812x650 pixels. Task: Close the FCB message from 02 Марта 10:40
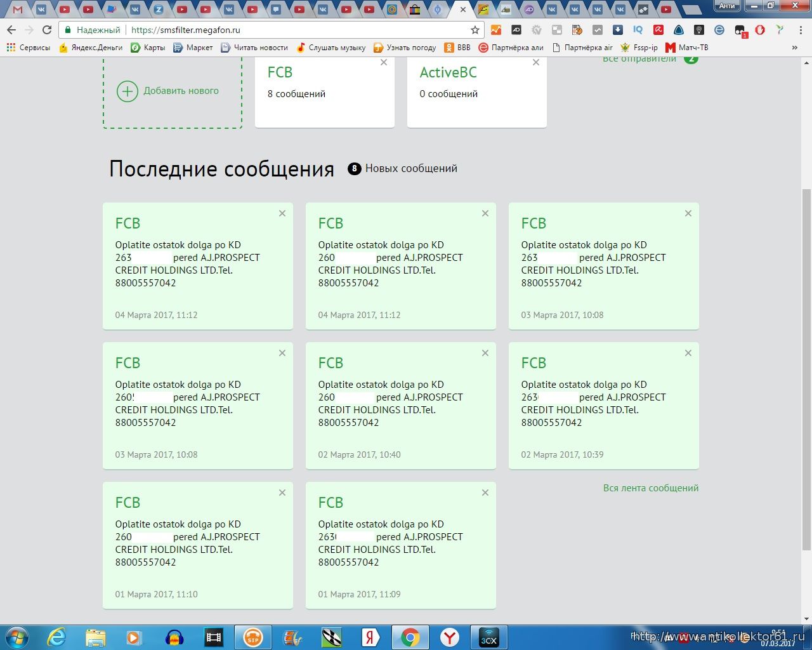pyautogui.click(x=485, y=353)
